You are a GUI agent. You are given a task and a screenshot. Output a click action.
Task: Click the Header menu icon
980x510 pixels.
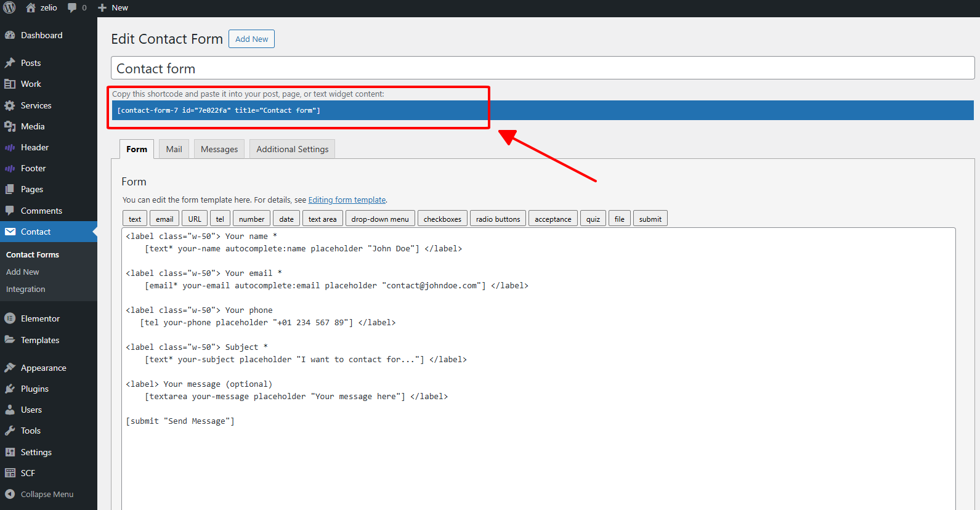(x=10, y=147)
